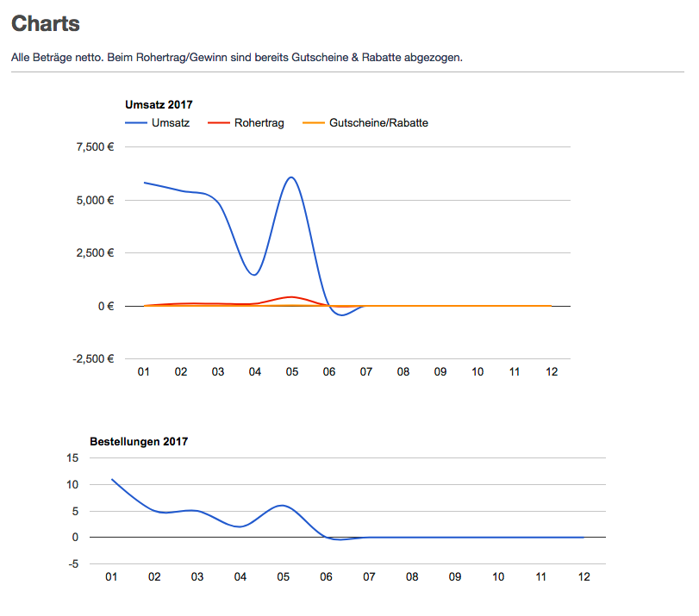Click month "04" on the Bestellungen chart axis
Image resolution: width=699 pixels, height=616 pixels.
tap(240, 577)
